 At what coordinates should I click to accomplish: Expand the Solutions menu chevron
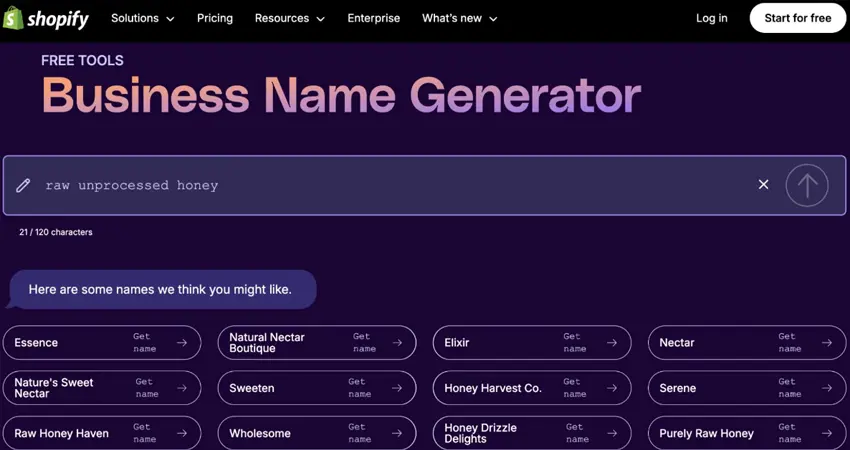(170, 19)
